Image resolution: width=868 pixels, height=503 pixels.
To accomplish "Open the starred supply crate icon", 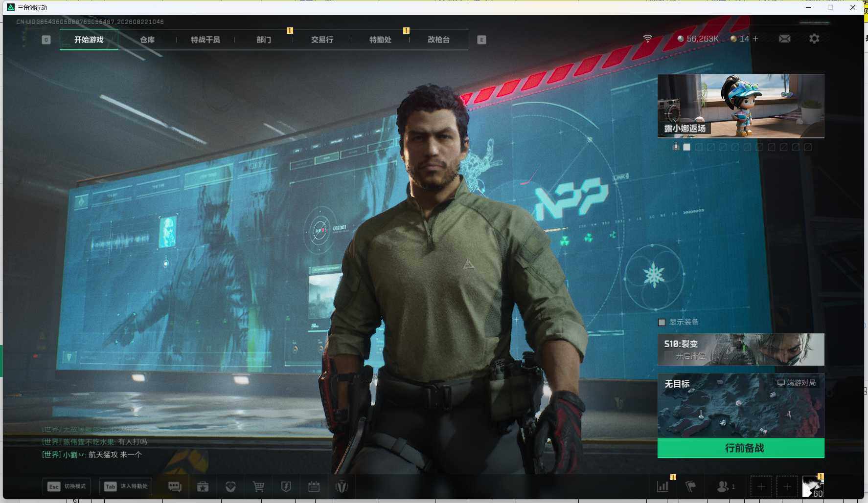I will pos(203,486).
